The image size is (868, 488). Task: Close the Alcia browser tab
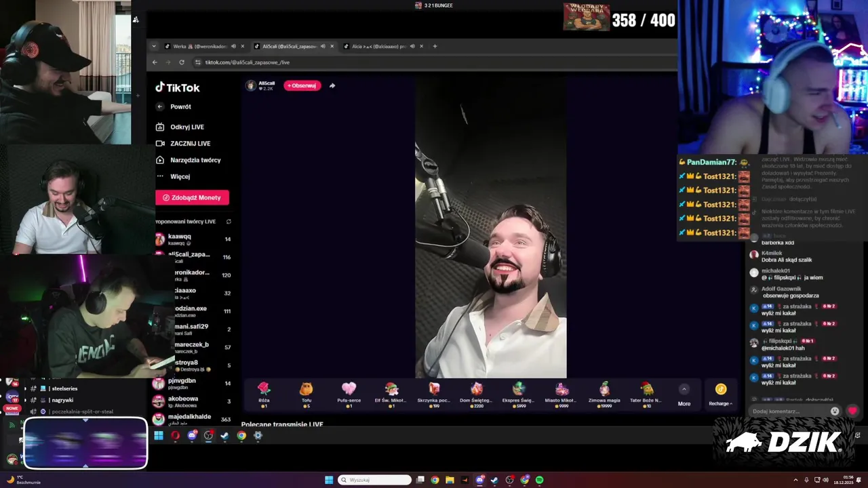click(x=422, y=46)
